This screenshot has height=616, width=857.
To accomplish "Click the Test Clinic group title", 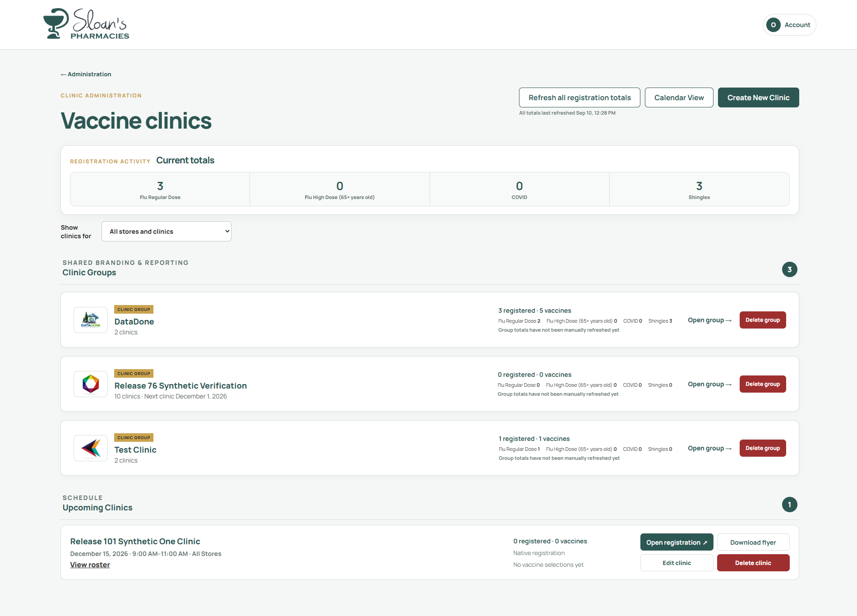I will point(135,450).
